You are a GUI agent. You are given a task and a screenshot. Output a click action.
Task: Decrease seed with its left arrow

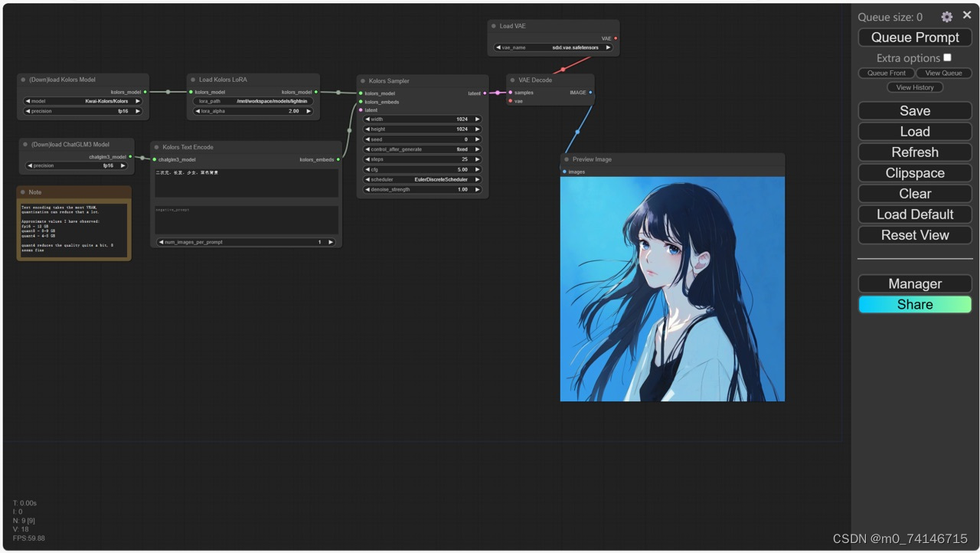pos(367,139)
